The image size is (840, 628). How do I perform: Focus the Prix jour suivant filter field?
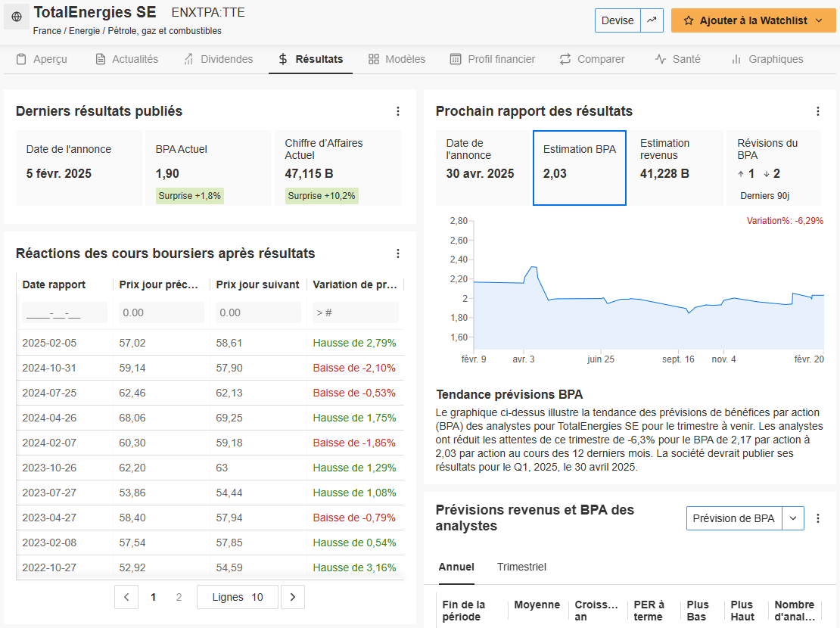258,312
